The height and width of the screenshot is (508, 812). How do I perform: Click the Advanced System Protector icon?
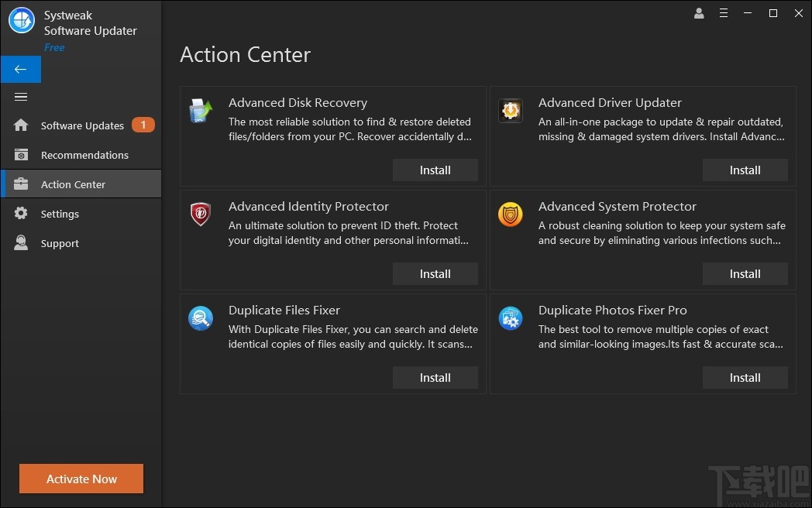511,215
